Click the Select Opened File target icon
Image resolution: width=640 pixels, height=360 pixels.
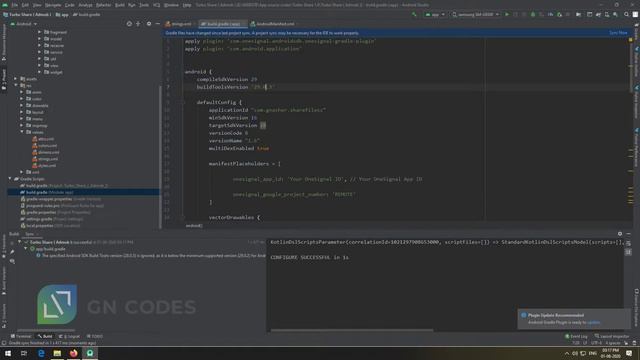(x=129, y=24)
